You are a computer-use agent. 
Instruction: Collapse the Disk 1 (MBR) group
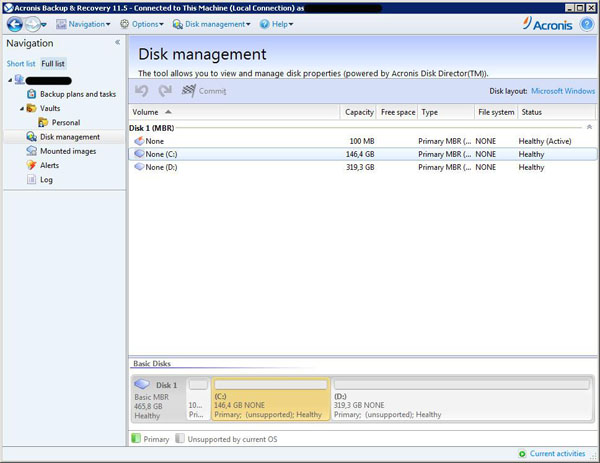pyautogui.click(x=589, y=127)
